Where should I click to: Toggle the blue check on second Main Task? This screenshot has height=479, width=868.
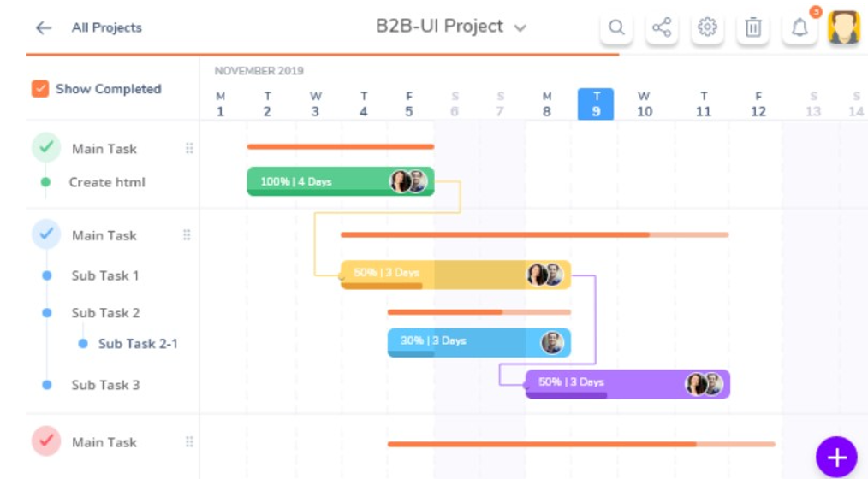tap(46, 234)
